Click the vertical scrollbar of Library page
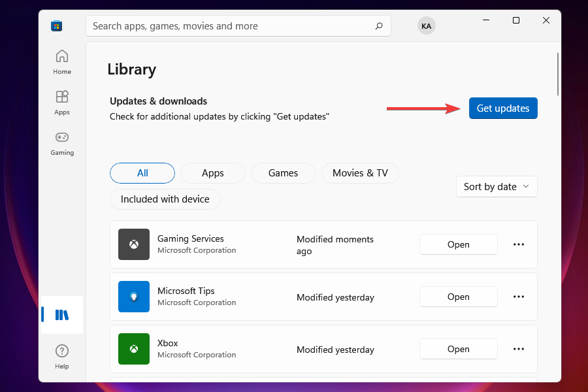The width and height of the screenshot is (588, 392). (x=558, y=74)
